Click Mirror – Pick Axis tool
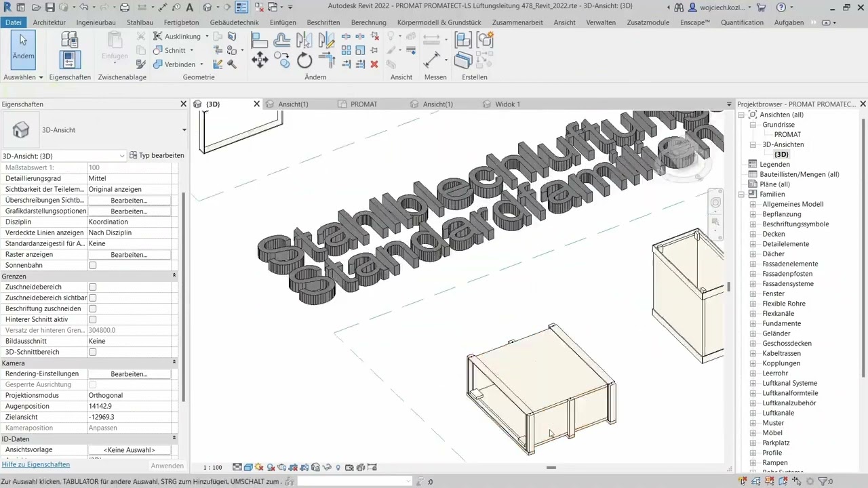Viewport: 868px width, 488px height. pyautogui.click(x=304, y=39)
